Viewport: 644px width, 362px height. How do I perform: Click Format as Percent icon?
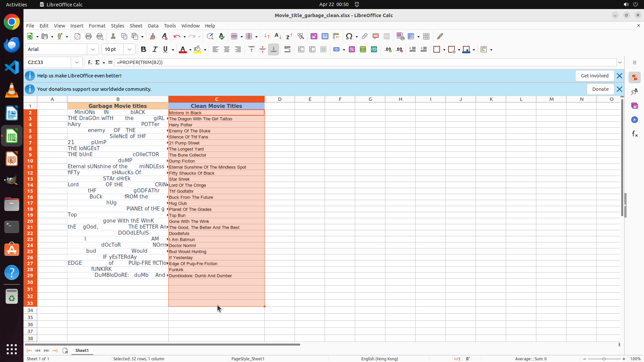pos(352,50)
